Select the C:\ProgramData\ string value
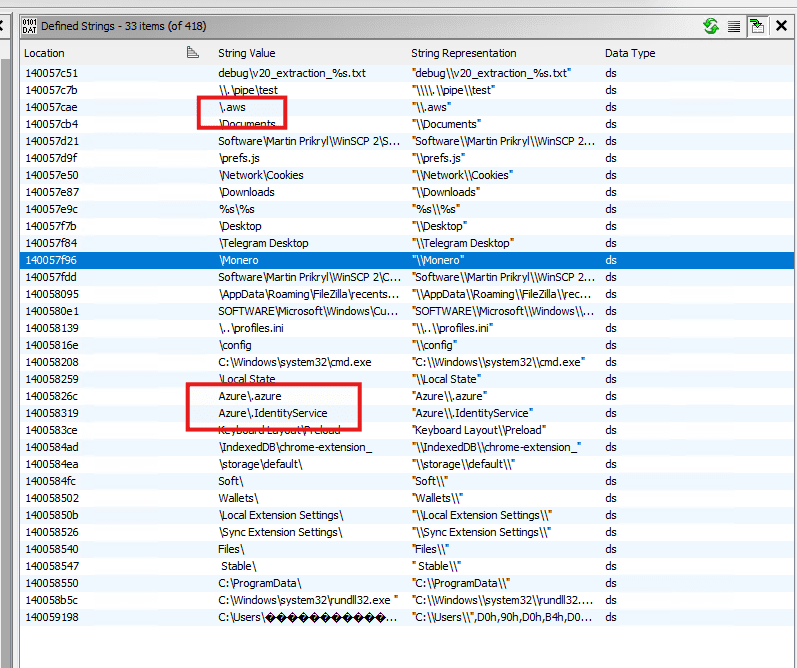Screen dimensions: 797x668 [260, 583]
